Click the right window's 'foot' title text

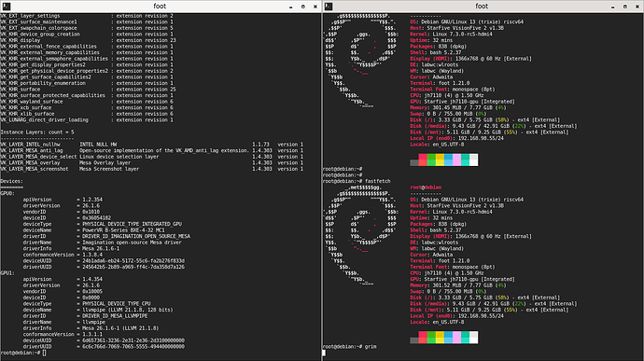pyautogui.click(x=482, y=7)
